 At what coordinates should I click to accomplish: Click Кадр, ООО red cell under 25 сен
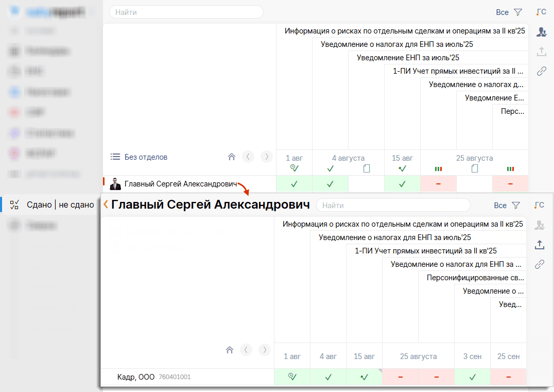(508, 377)
